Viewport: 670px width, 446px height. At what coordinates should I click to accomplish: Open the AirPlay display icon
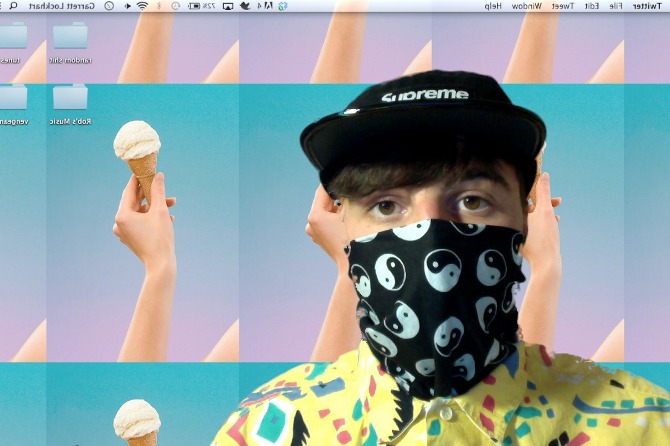click(228, 6)
